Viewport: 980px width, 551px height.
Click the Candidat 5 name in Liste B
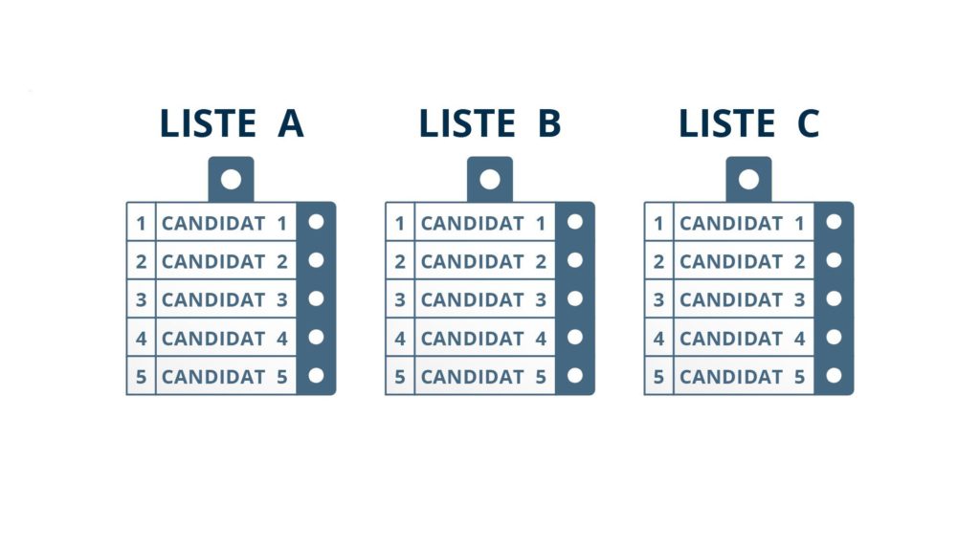click(x=484, y=376)
